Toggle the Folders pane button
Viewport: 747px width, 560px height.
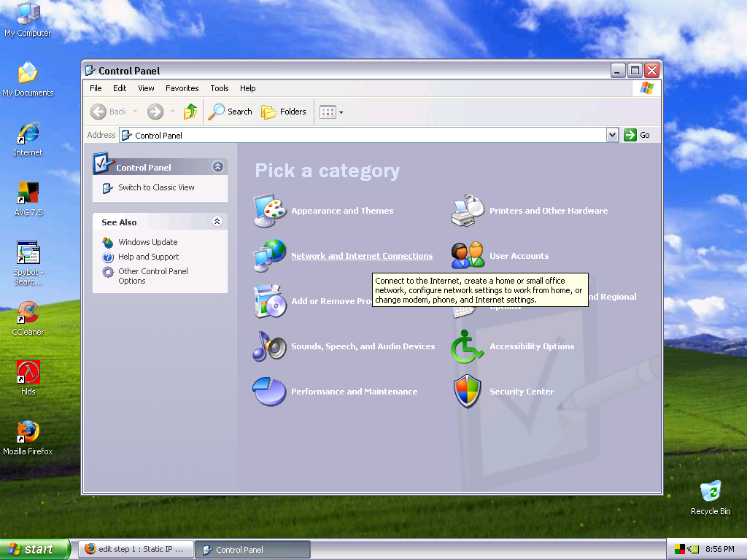[284, 112]
